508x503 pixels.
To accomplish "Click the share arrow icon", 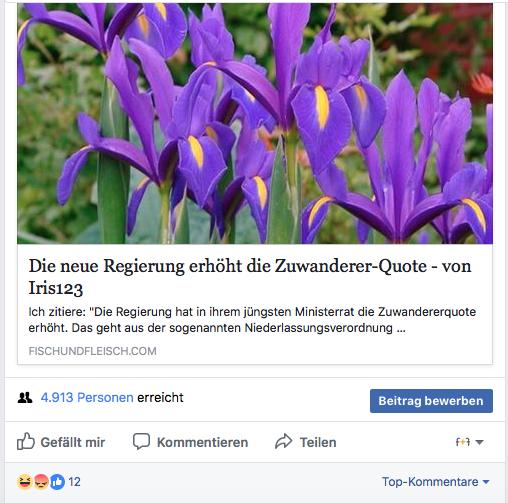I will [283, 441].
